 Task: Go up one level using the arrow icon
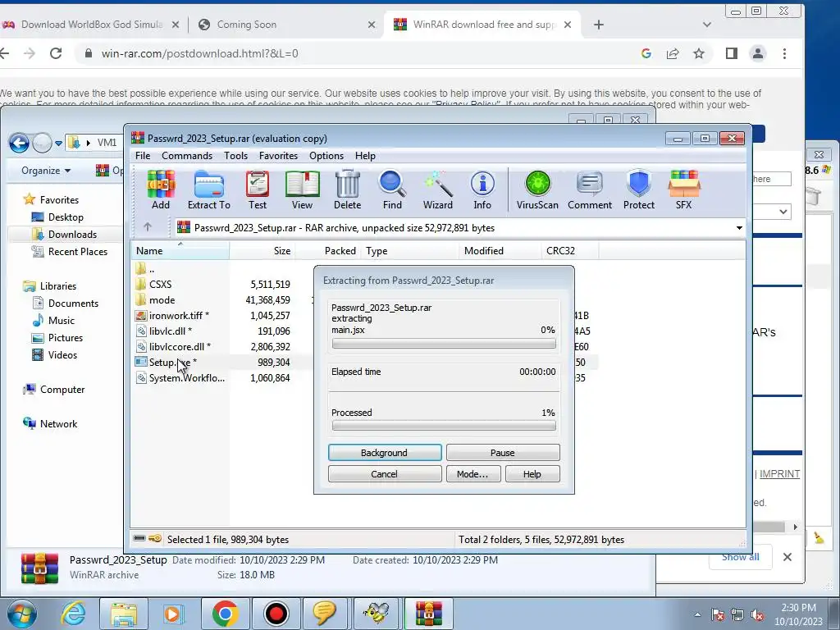point(148,227)
